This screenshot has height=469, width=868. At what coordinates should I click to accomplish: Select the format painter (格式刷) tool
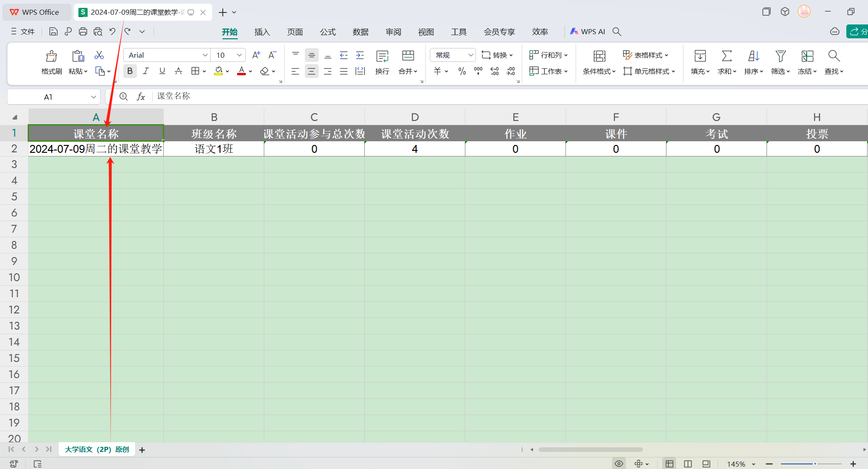coord(51,62)
